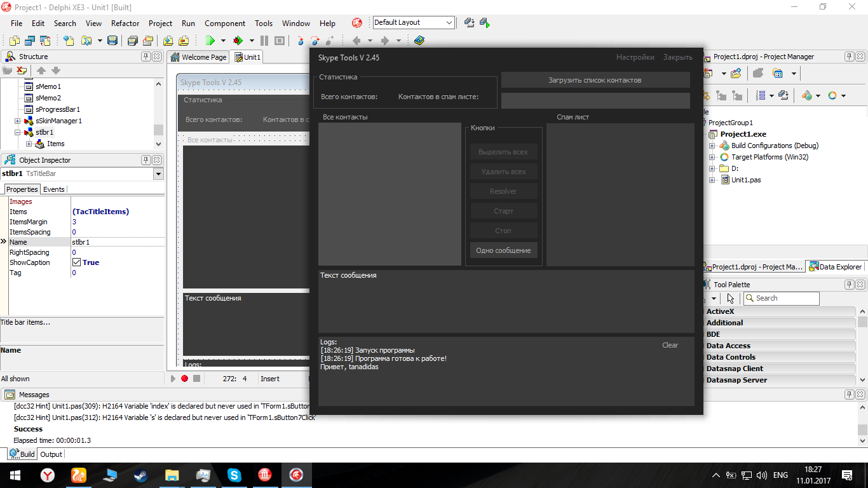Expand the sSkinManager1 tree node
Screen dimensions: 868x488
click(x=18, y=121)
